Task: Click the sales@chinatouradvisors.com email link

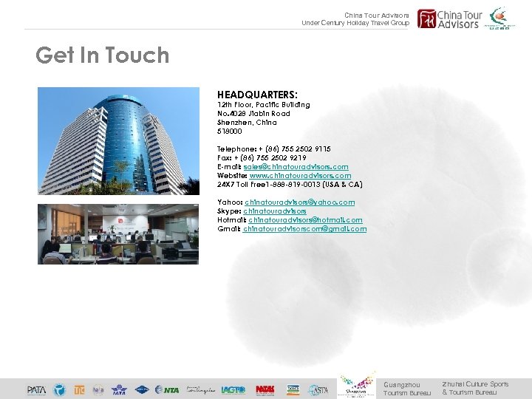Action: click(296, 167)
